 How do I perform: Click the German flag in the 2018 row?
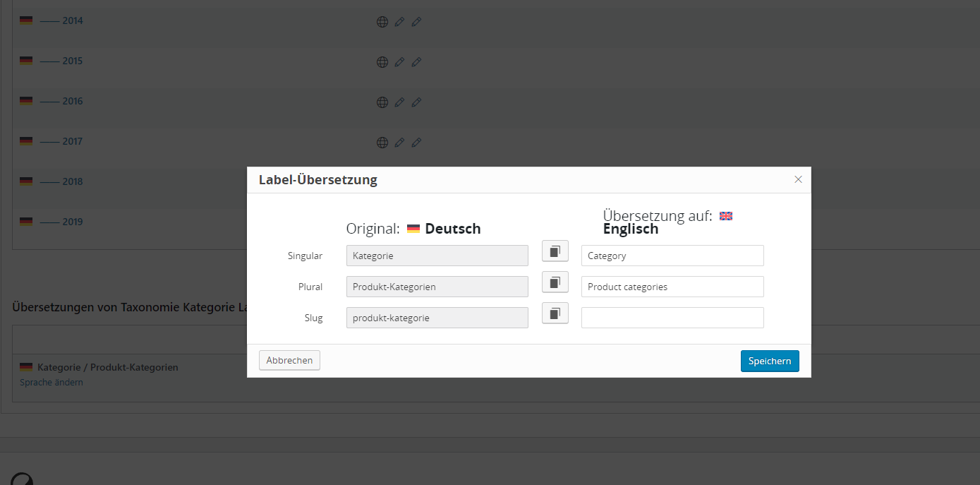click(26, 181)
